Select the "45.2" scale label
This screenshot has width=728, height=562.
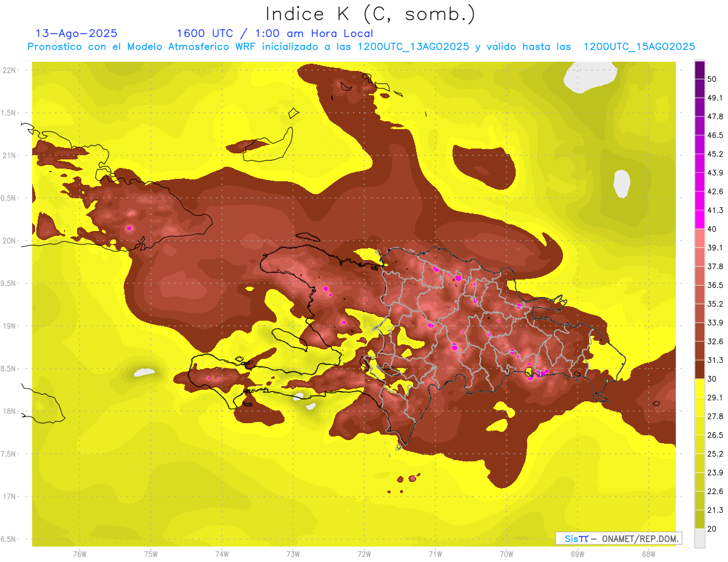[x=715, y=154]
